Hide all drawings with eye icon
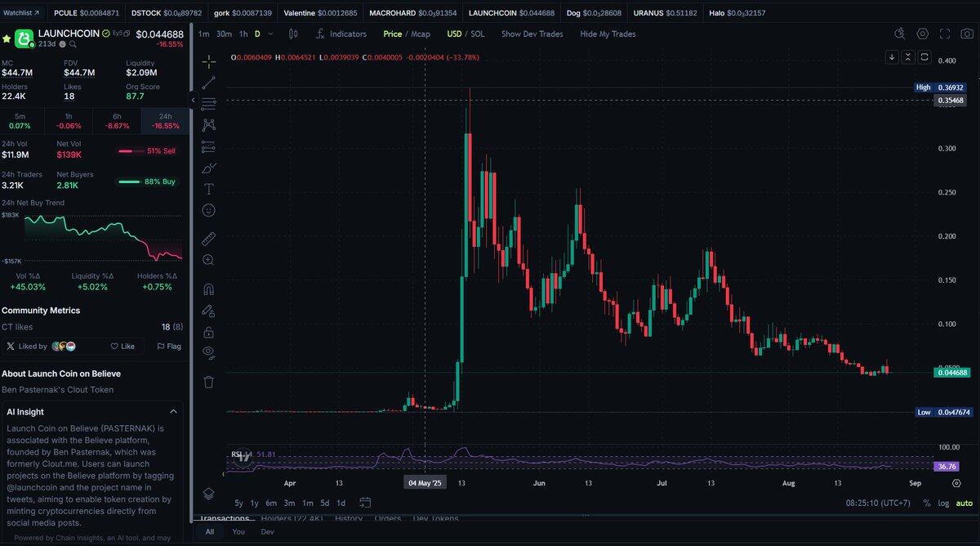 [x=208, y=353]
